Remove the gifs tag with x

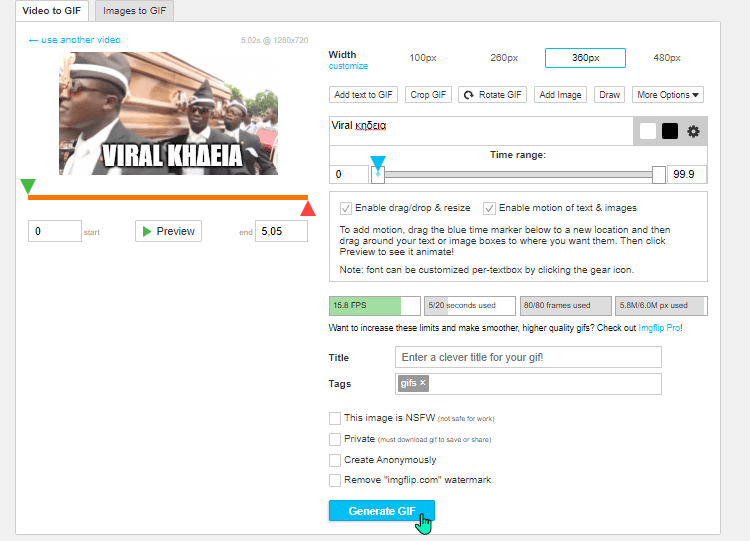click(422, 383)
